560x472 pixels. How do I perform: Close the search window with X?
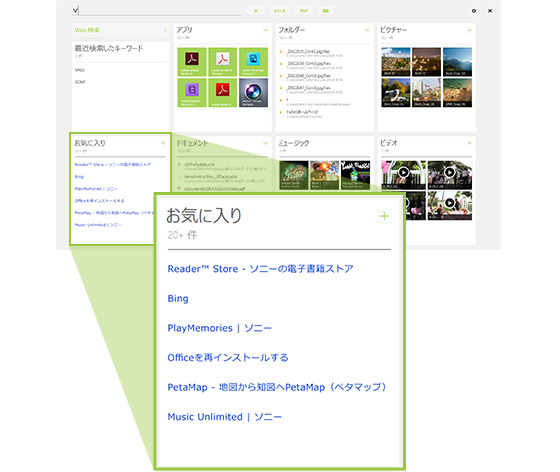(x=490, y=11)
